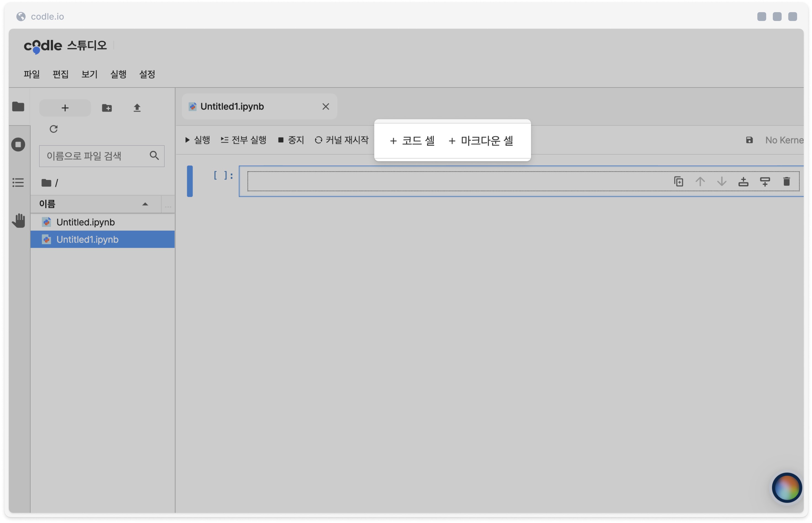Save the notebook with disk icon
Image resolution: width=812 pixels, height=523 pixels.
click(749, 140)
